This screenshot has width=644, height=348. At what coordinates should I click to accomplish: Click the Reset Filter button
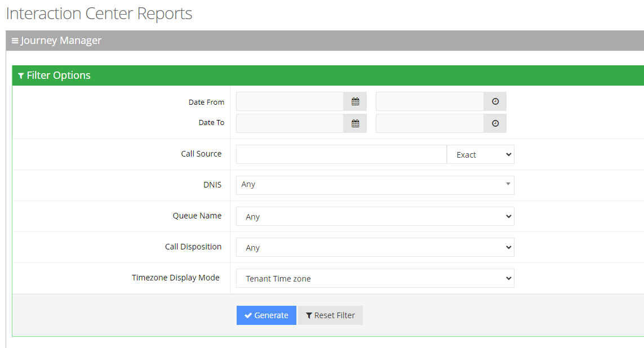(x=330, y=315)
